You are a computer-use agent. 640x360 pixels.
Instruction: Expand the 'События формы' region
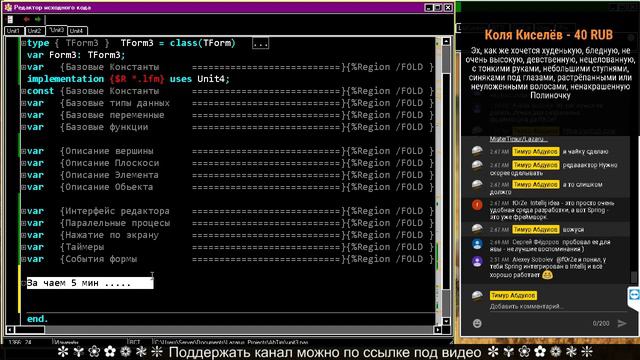[x=24, y=259]
